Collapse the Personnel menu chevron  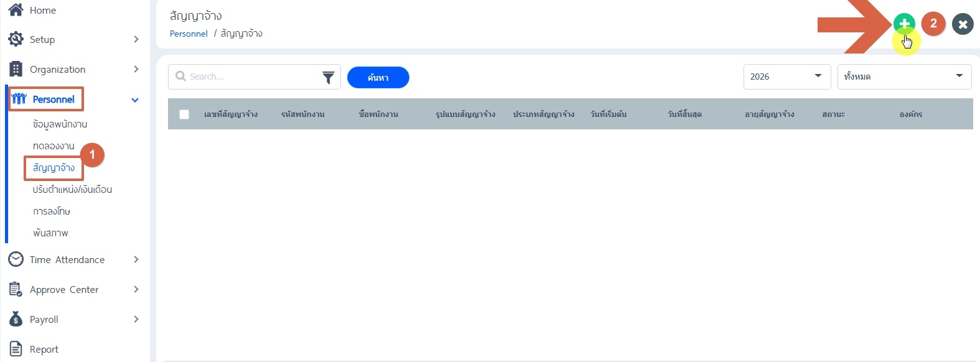click(x=135, y=100)
